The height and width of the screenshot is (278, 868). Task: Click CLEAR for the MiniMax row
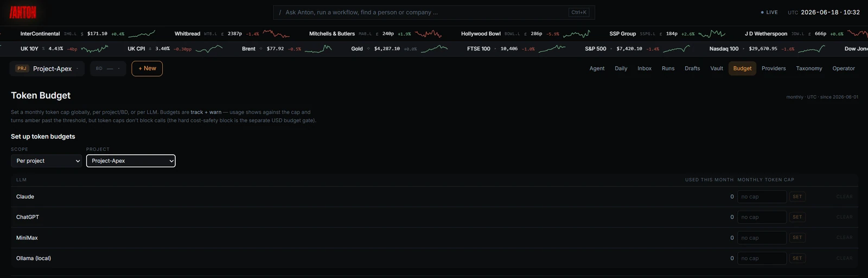click(x=844, y=238)
